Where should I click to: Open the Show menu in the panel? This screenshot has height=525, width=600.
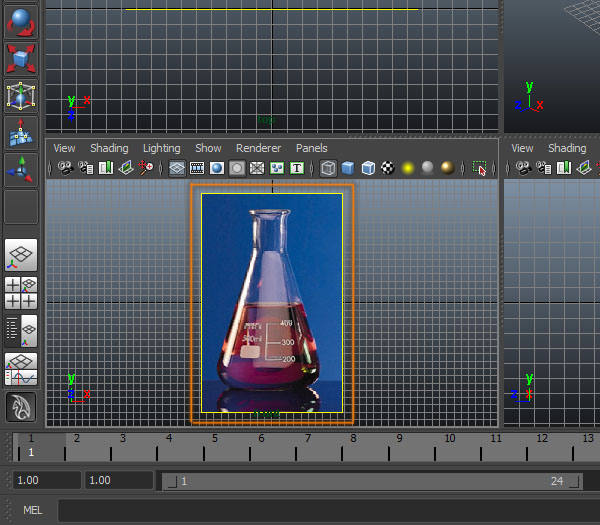208,148
